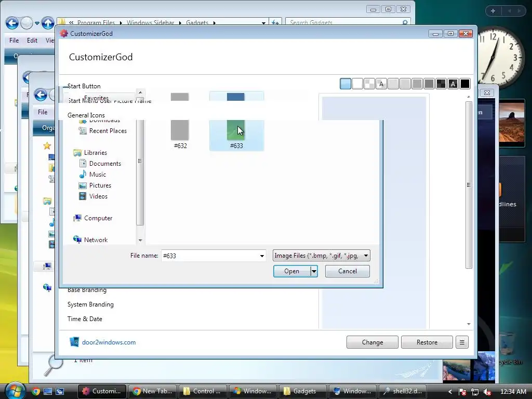Choose the light blue background swatch

point(345,84)
